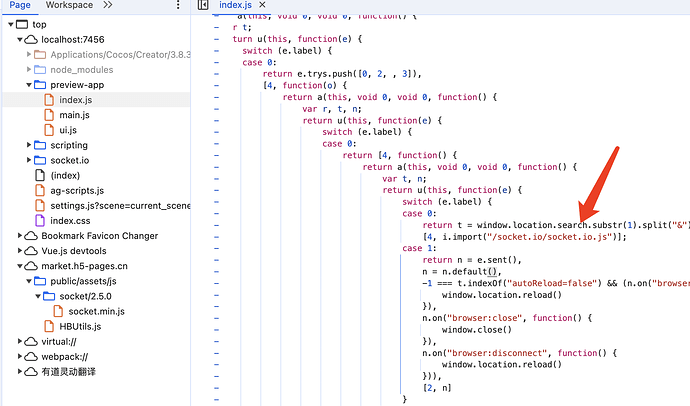Switch to the Workspace tab

[69, 5]
